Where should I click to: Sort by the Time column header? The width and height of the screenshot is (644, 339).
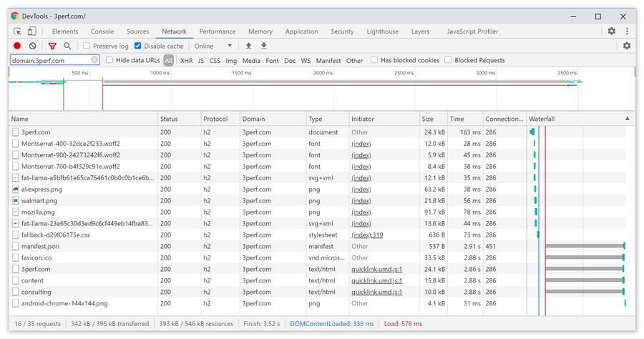465,119
